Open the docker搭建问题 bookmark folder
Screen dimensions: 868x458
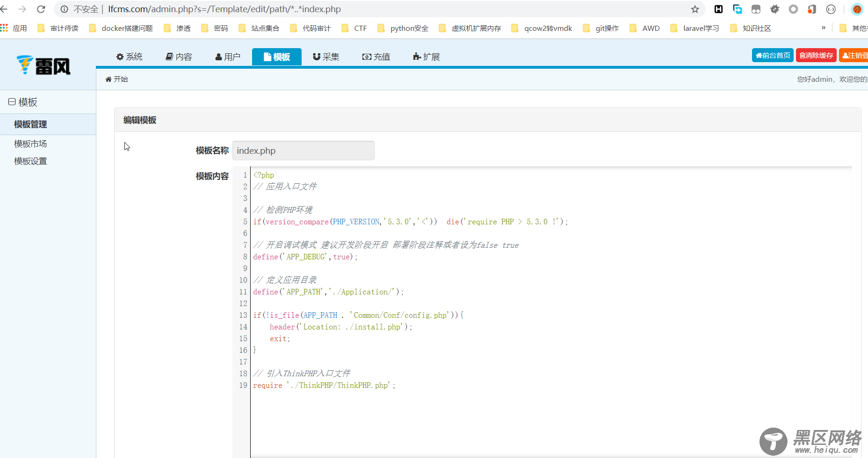pos(121,28)
